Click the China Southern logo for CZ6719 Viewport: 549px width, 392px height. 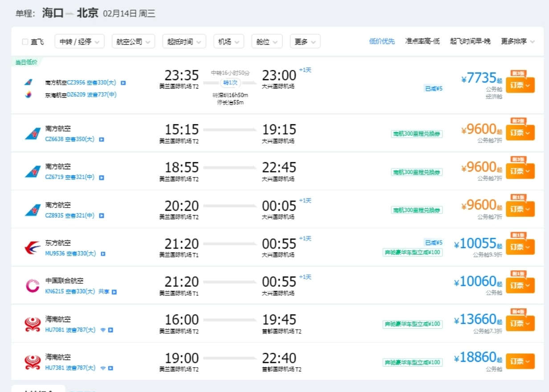[33, 172]
